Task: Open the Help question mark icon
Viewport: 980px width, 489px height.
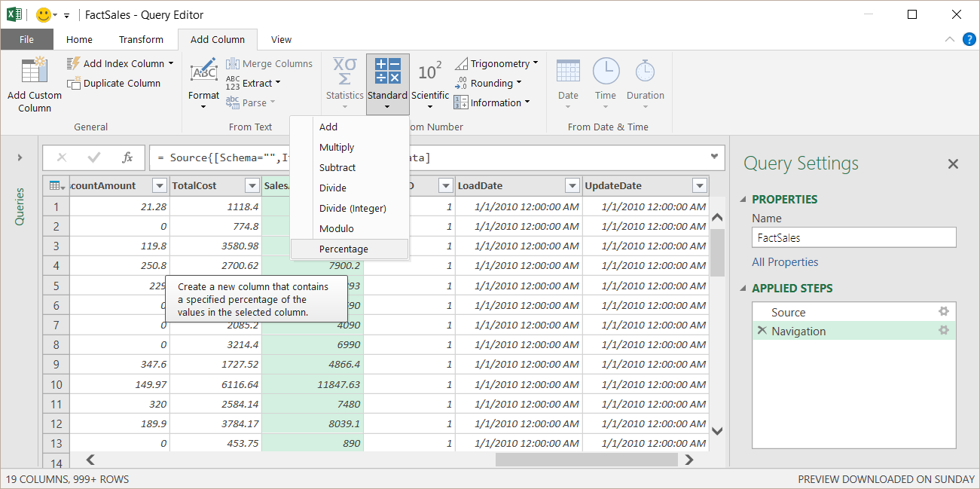Action: [x=969, y=39]
